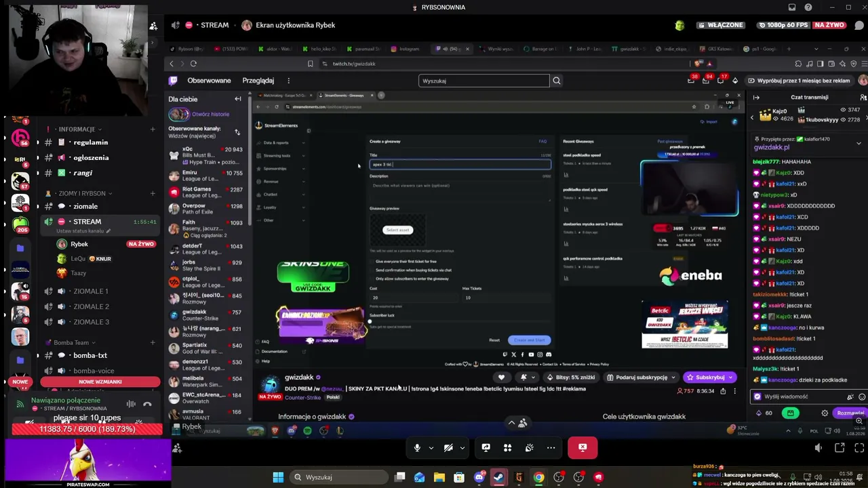
Task: Open the 1080p 60 FPS quality badge
Action: point(783,25)
